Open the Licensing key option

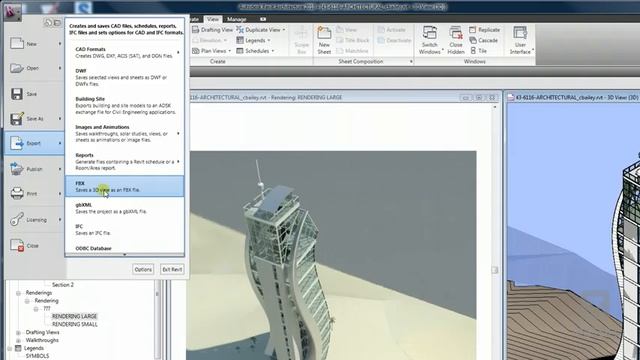coord(35,220)
